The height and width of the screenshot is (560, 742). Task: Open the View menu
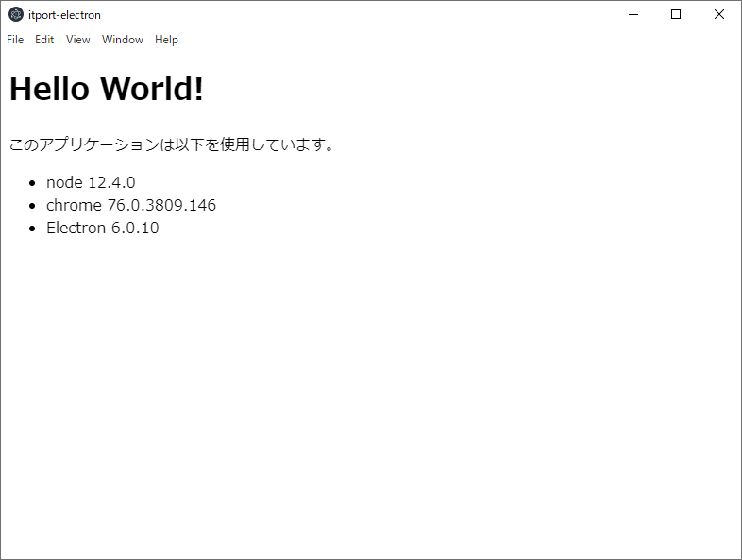tap(78, 40)
